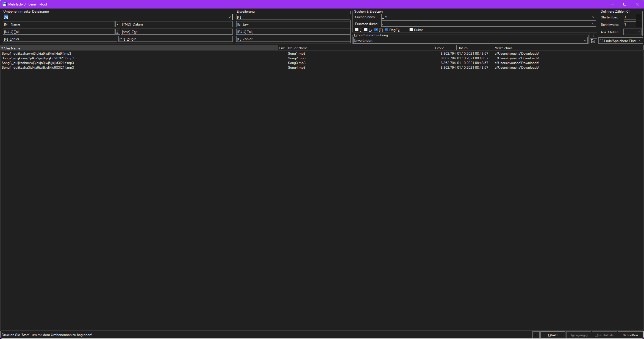644x339 pixels.
Task: Disable the RegEx checkbox
Action: [386, 30]
